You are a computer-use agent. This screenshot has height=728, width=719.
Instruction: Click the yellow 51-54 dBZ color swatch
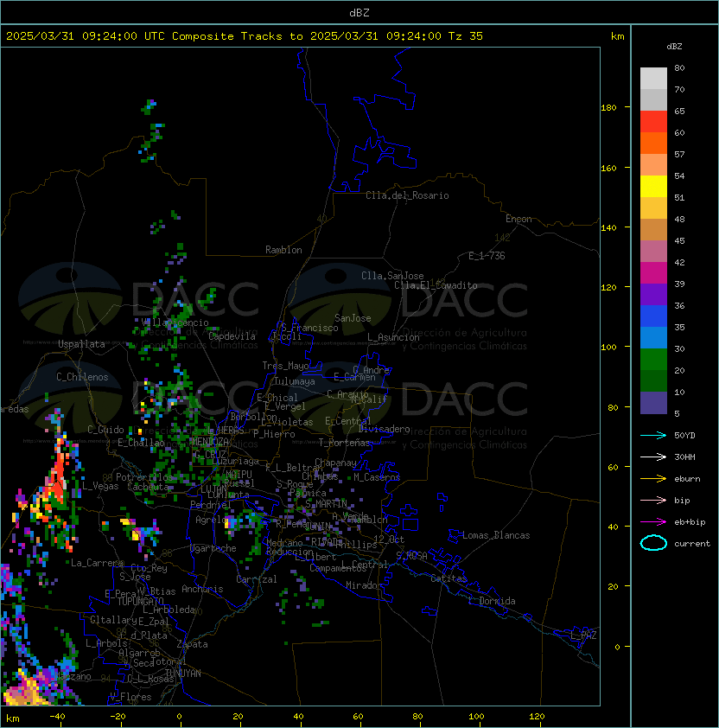[x=653, y=187]
